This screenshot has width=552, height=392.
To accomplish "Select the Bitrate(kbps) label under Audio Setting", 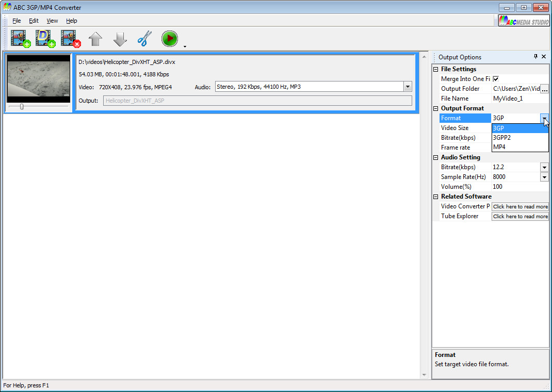I will coord(458,167).
